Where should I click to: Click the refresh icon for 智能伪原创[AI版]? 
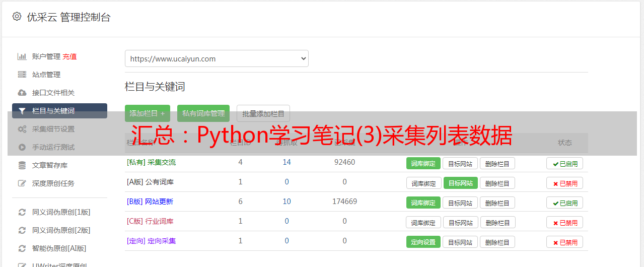[22, 248]
